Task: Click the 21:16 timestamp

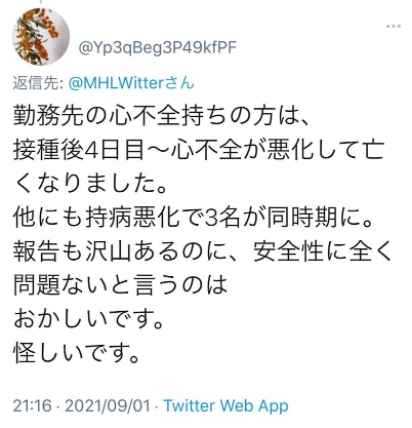Action: coord(33,406)
